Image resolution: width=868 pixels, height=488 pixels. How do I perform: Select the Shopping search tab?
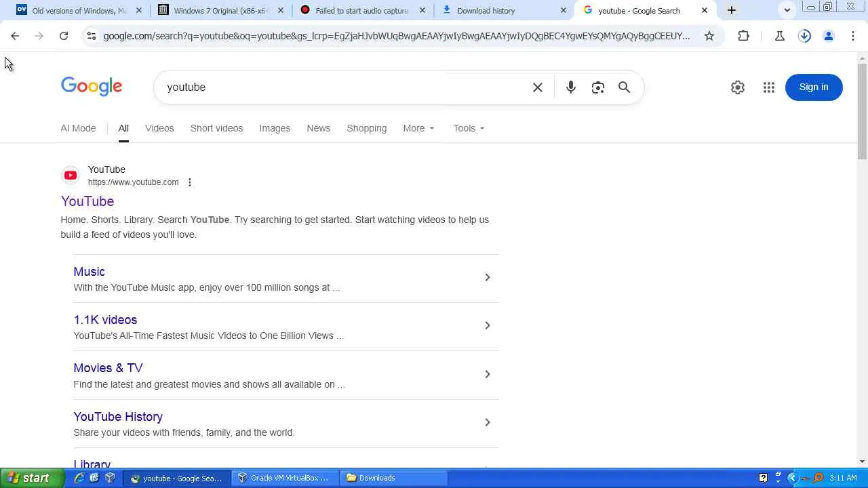367,128
